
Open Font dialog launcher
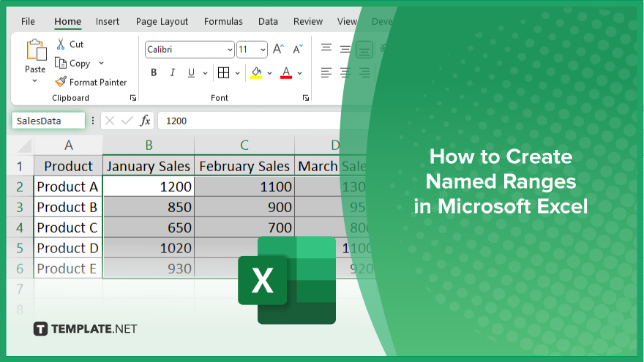point(306,98)
